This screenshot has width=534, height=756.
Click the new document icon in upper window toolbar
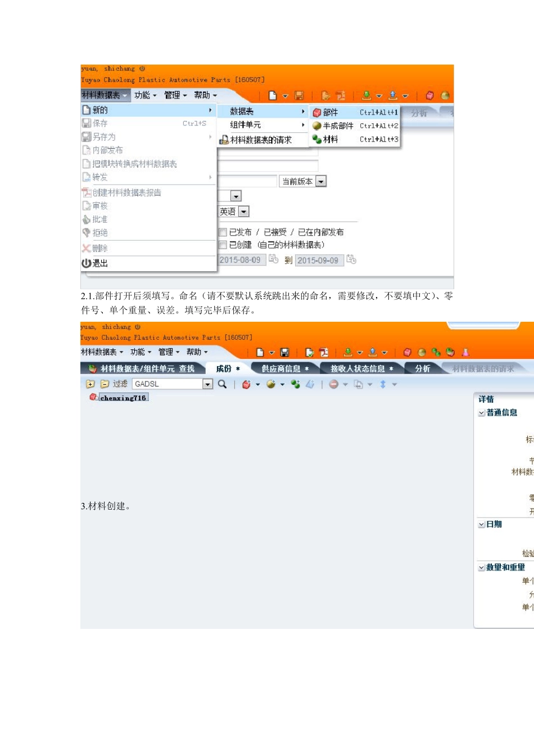click(273, 96)
